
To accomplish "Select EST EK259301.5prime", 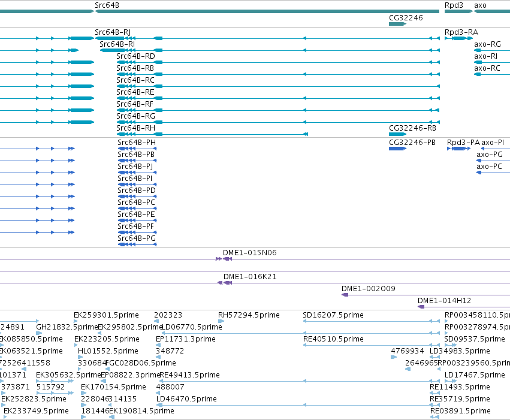I will 106,315.
